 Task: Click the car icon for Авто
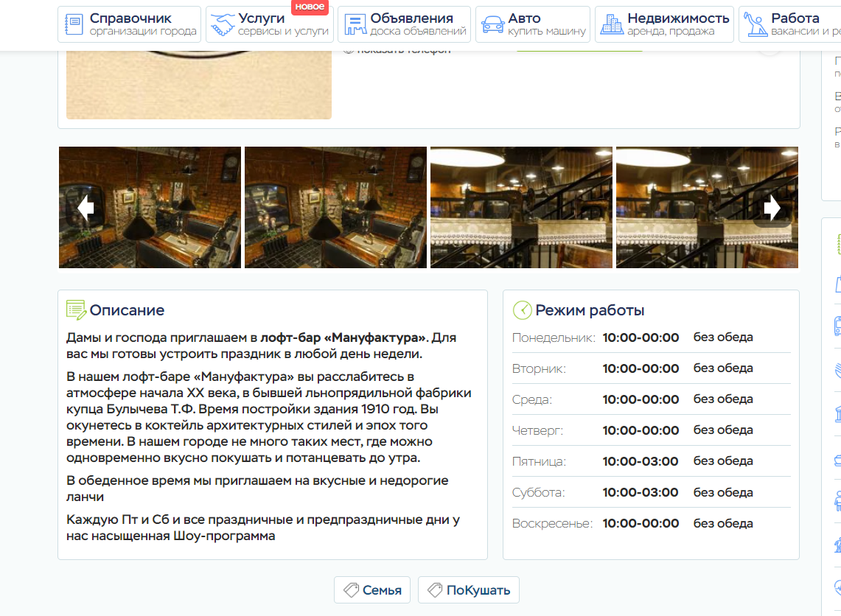(x=492, y=25)
